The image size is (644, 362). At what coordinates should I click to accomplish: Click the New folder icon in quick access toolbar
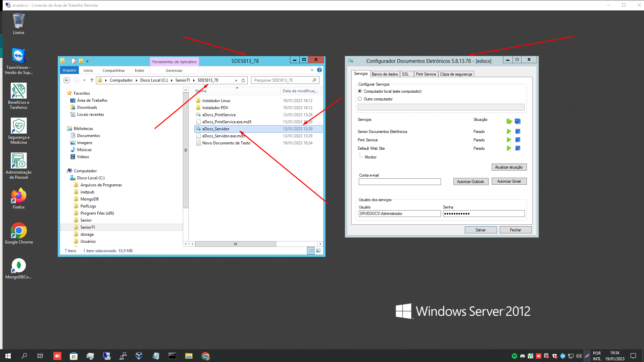click(x=81, y=61)
